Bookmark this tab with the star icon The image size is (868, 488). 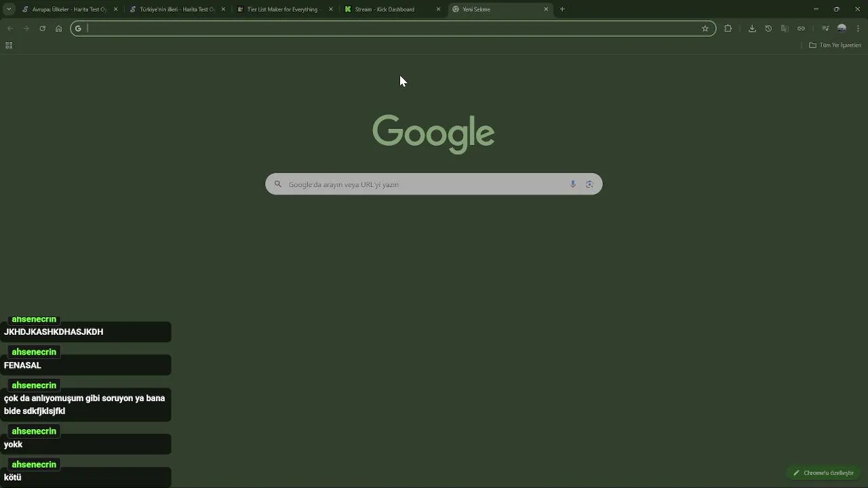[x=705, y=28]
